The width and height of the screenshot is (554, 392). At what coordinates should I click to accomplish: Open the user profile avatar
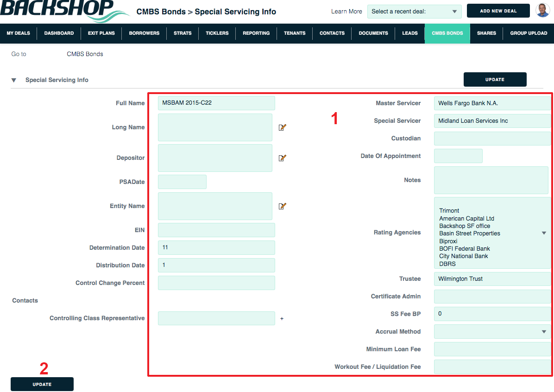[x=543, y=11]
